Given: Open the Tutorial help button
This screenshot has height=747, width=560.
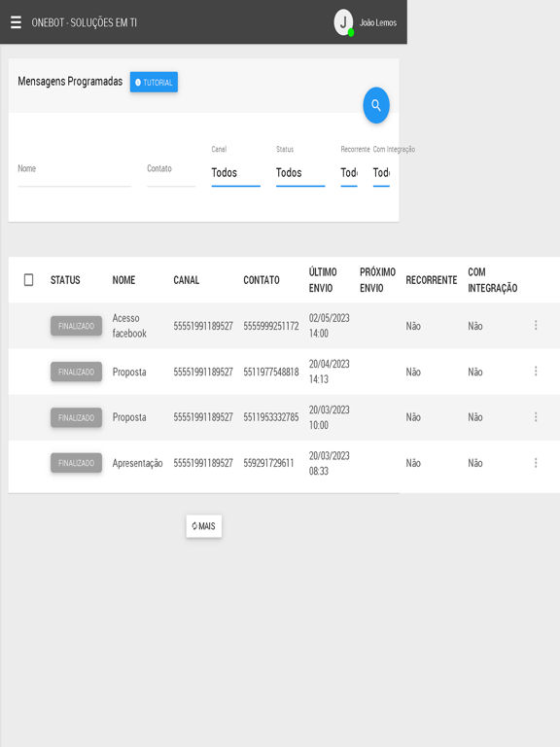Looking at the screenshot, I should click(154, 83).
